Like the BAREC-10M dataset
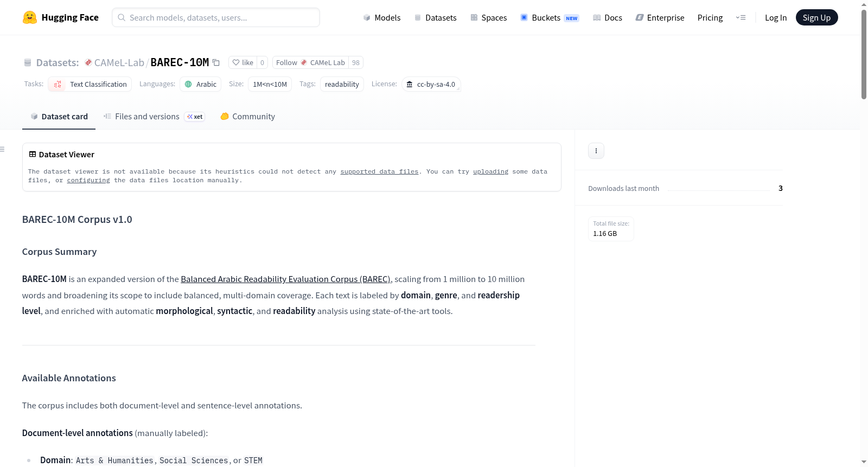This screenshot has width=868, height=467. (242, 62)
